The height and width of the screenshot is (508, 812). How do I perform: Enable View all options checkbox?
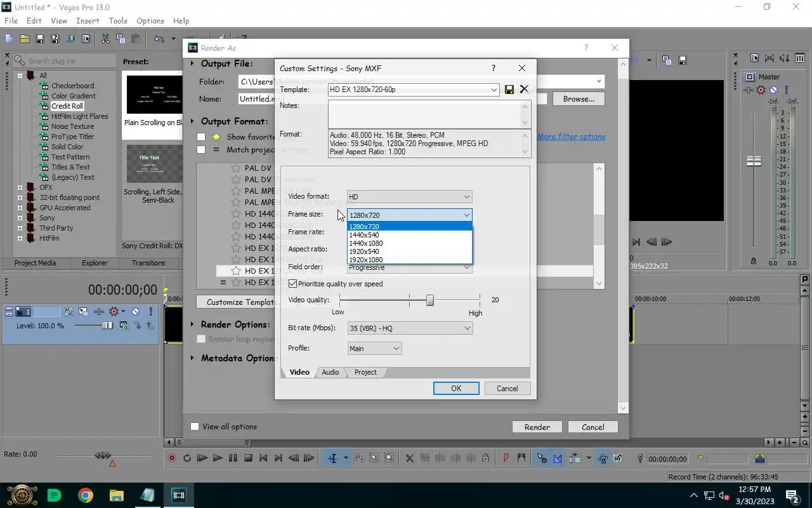pos(195,427)
